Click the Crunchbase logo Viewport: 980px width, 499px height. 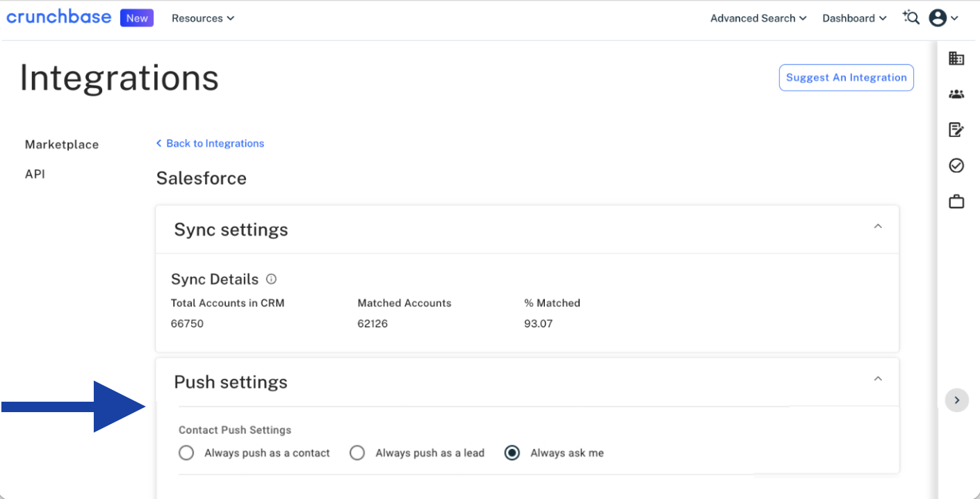(x=59, y=17)
